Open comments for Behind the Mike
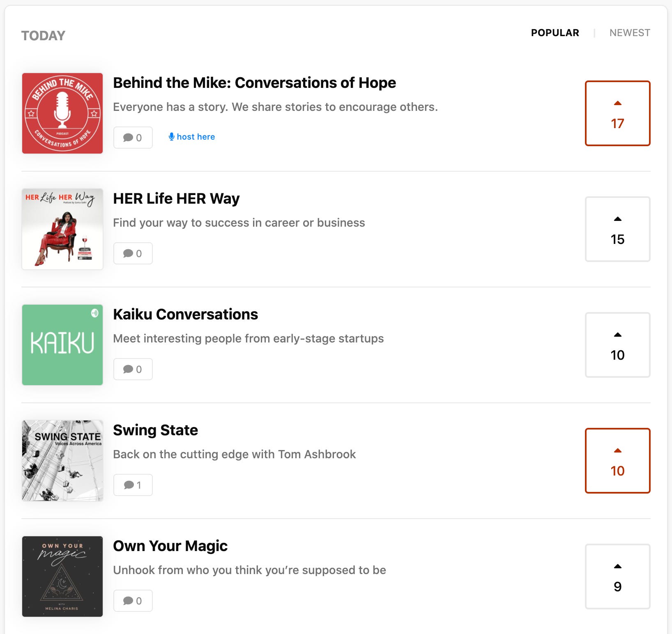This screenshot has height=634, width=672. point(133,138)
